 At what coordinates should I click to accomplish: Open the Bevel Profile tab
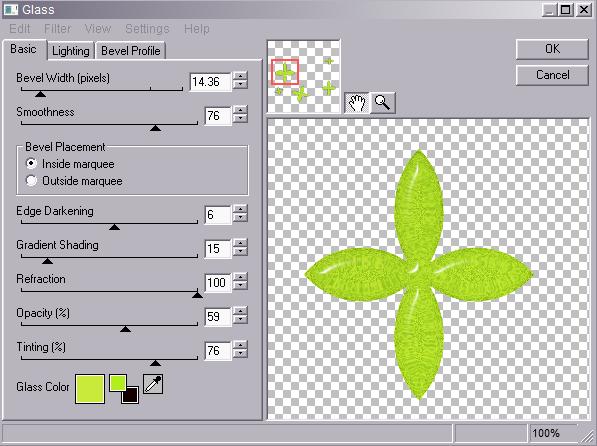click(x=131, y=51)
